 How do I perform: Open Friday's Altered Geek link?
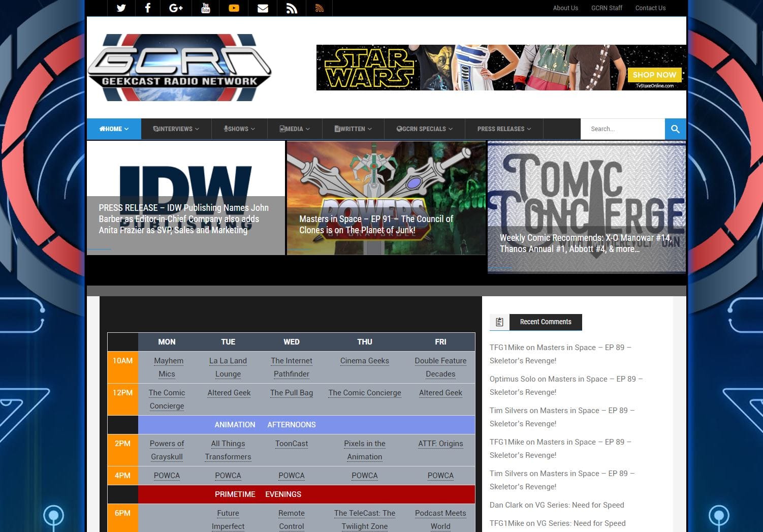click(440, 393)
